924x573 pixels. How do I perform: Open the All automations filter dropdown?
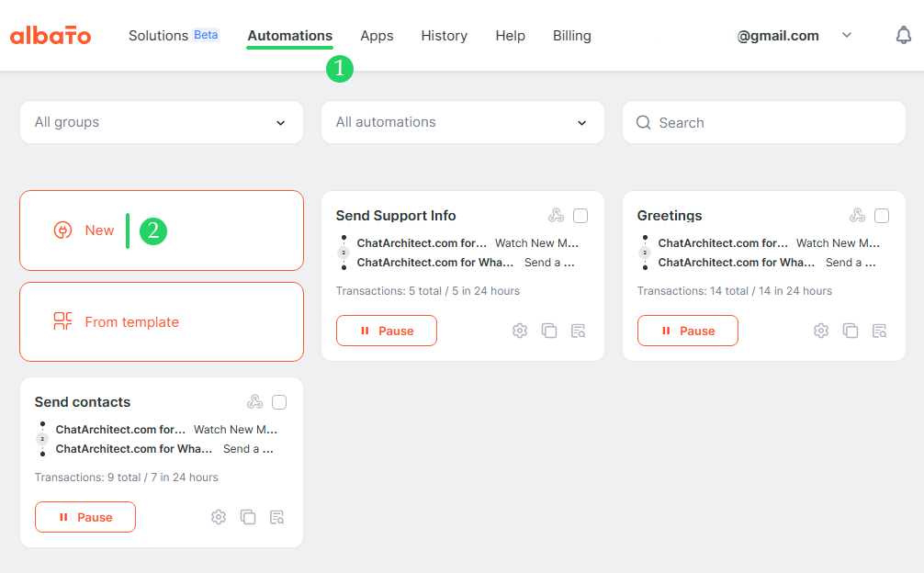(463, 122)
